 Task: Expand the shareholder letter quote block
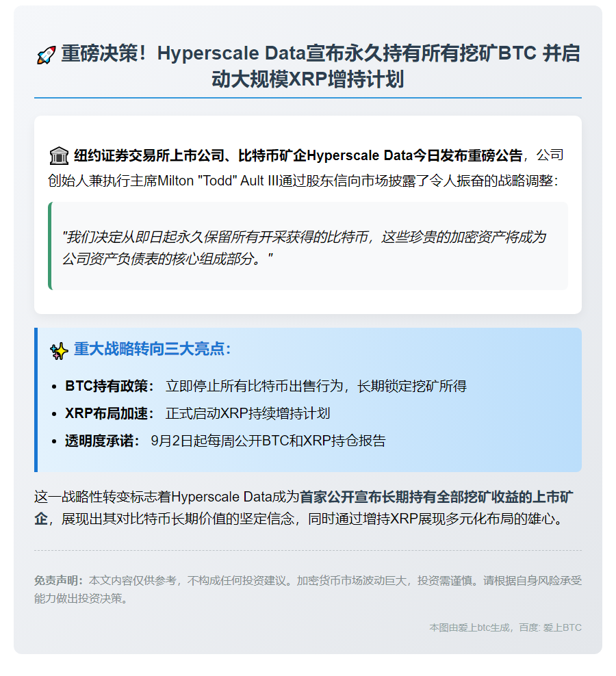click(x=308, y=245)
